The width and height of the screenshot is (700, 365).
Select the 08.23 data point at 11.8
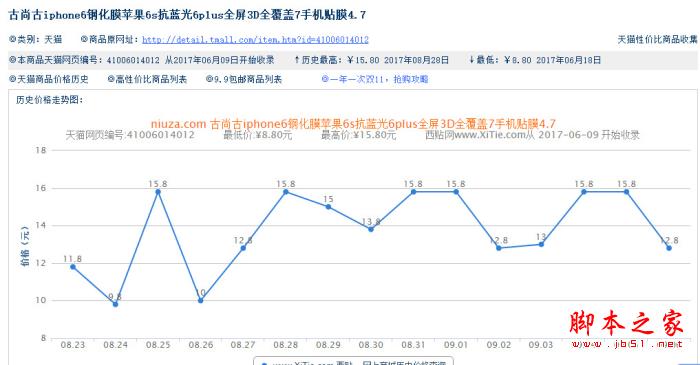(73, 267)
